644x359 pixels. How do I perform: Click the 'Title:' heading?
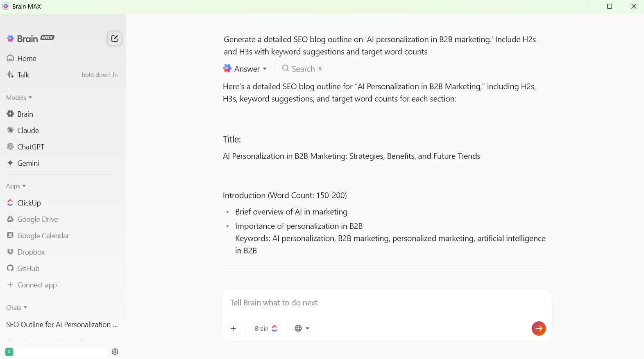click(232, 140)
